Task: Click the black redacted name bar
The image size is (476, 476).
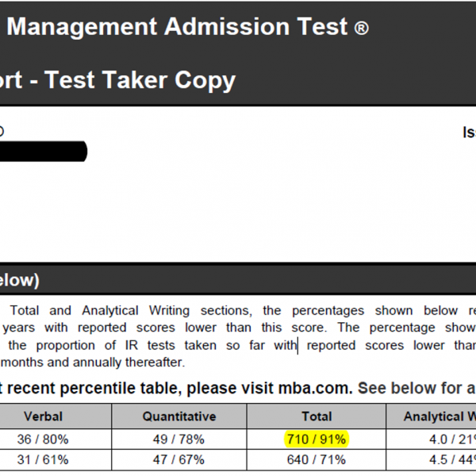Action: [x=43, y=151]
